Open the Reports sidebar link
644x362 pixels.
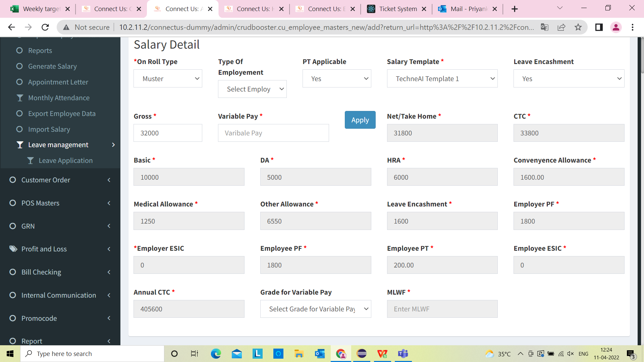pos(40,51)
